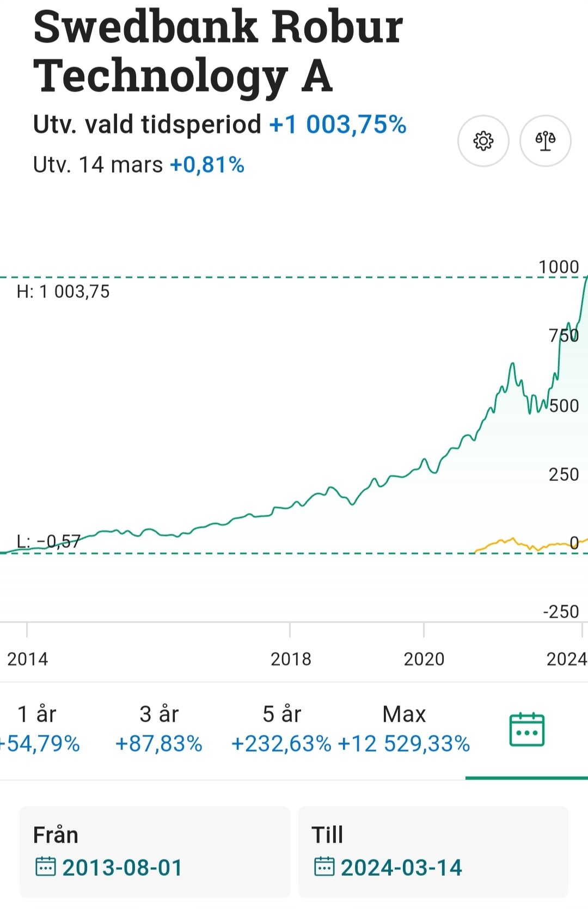Show the Max period performance
The image size is (588, 909).
[404, 729]
